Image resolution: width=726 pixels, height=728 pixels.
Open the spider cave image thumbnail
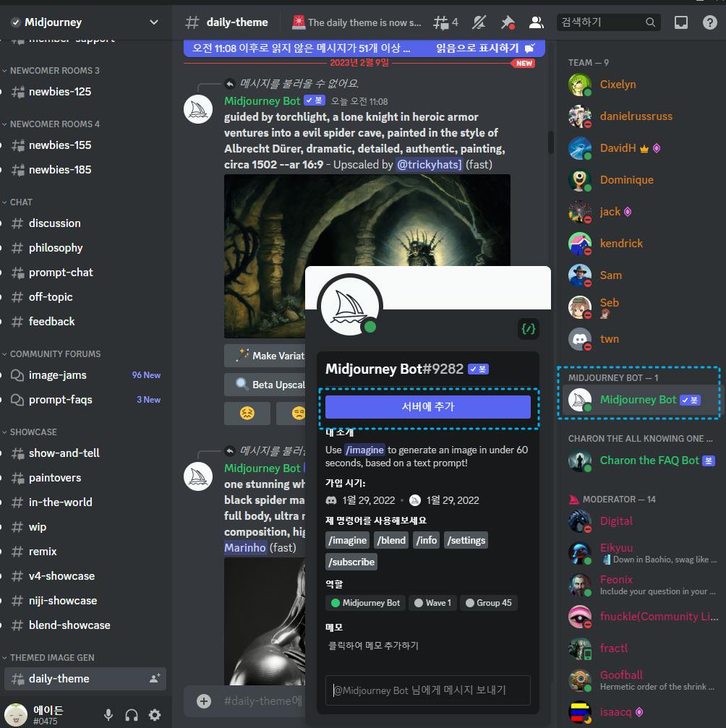[367, 220]
